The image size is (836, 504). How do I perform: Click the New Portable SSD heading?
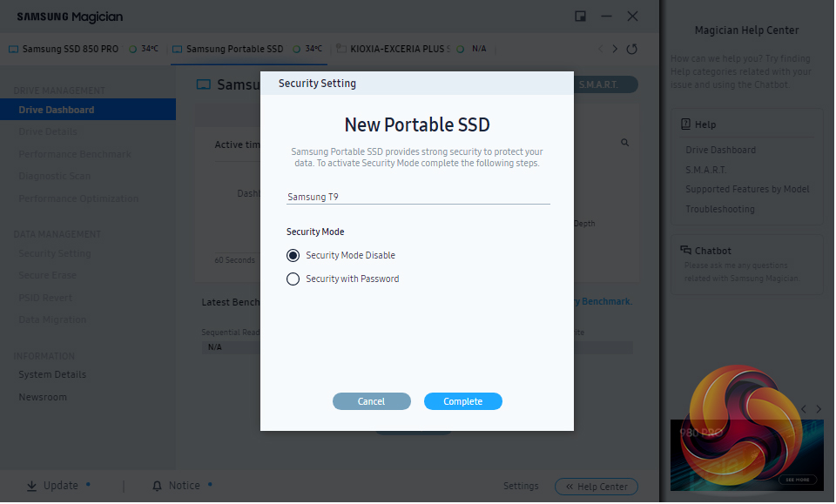tap(417, 125)
